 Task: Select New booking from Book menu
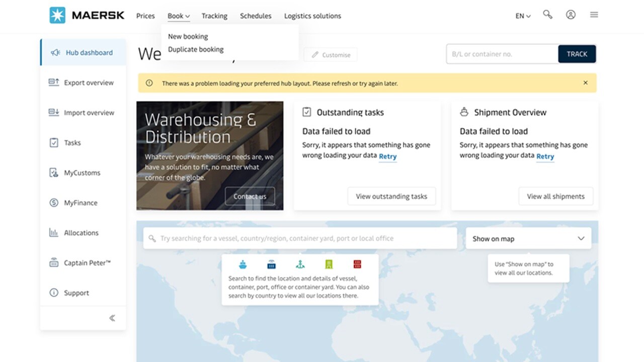pyautogui.click(x=188, y=36)
